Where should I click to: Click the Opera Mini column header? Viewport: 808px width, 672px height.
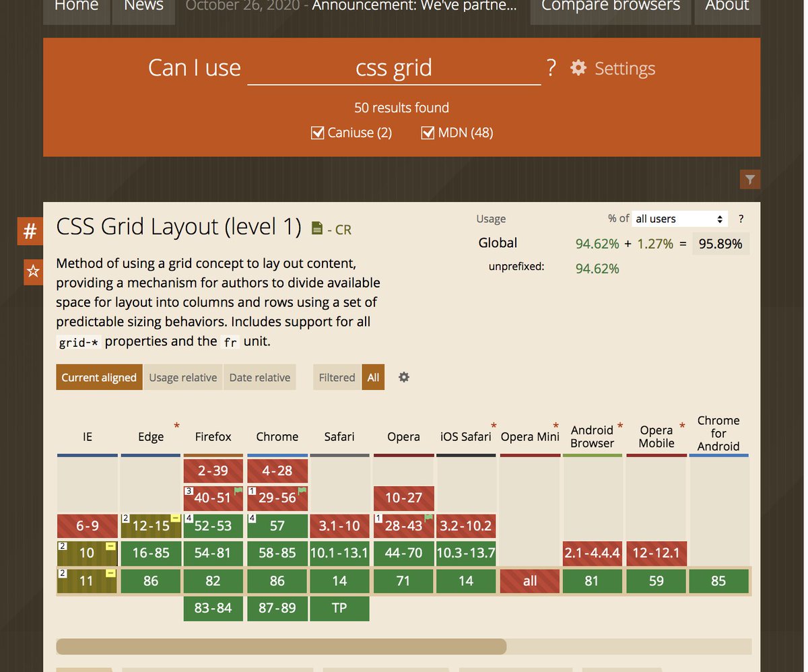point(530,436)
